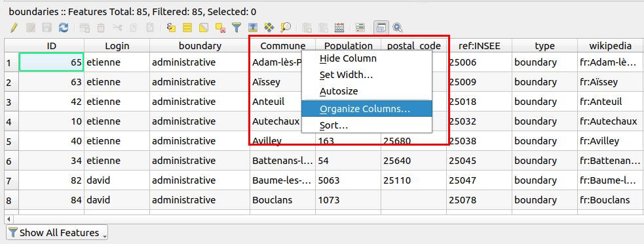Click the copy selected rows icon

tap(134, 28)
